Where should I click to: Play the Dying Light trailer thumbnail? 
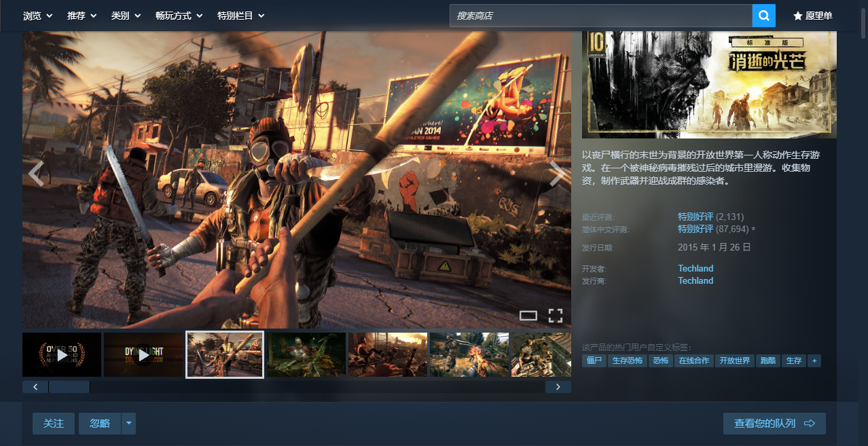pos(143,354)
